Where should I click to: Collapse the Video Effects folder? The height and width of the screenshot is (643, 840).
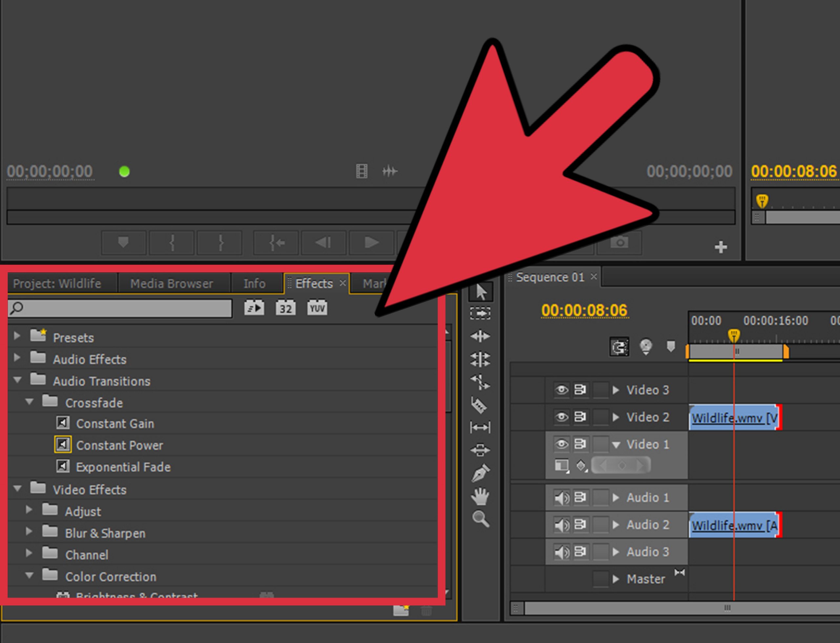tap(17, 488)
